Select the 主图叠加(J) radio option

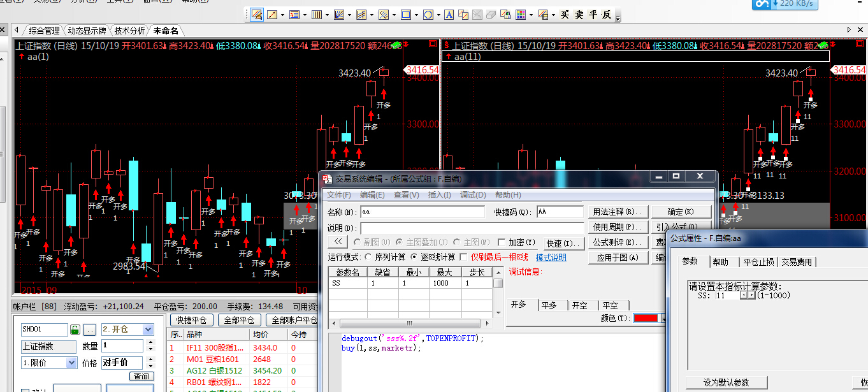[399, 242]
